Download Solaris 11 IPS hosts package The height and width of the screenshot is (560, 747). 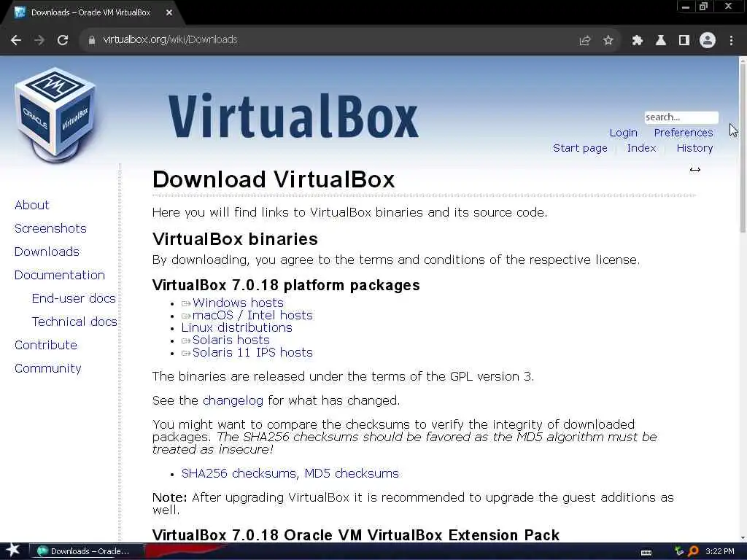[252, 352]
